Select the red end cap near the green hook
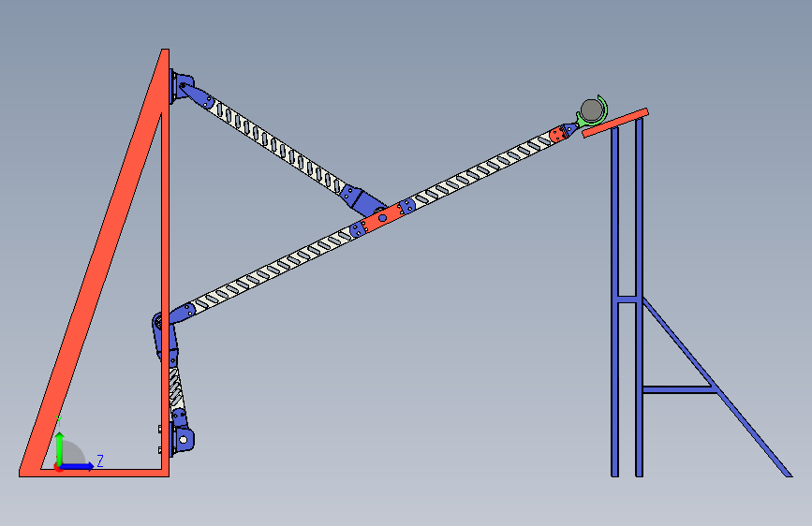The width and height of the screenshot is (812, 526). tap(557, 134)
